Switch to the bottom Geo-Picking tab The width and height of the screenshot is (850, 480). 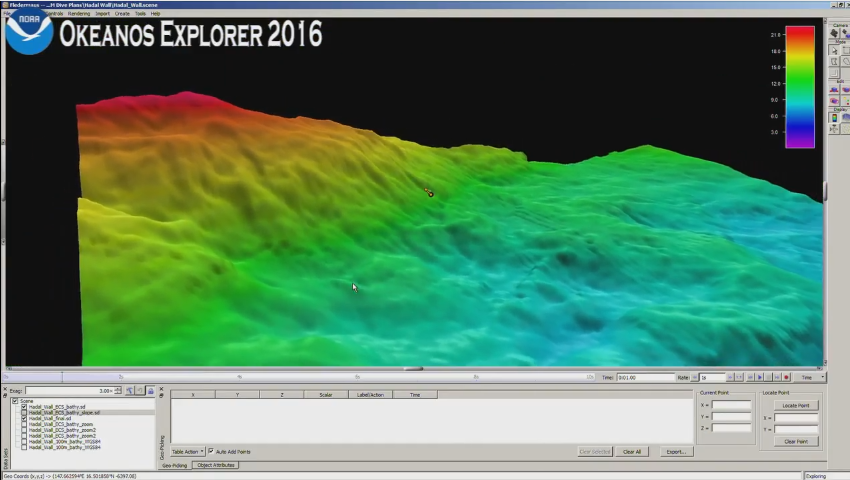(175, 465)
